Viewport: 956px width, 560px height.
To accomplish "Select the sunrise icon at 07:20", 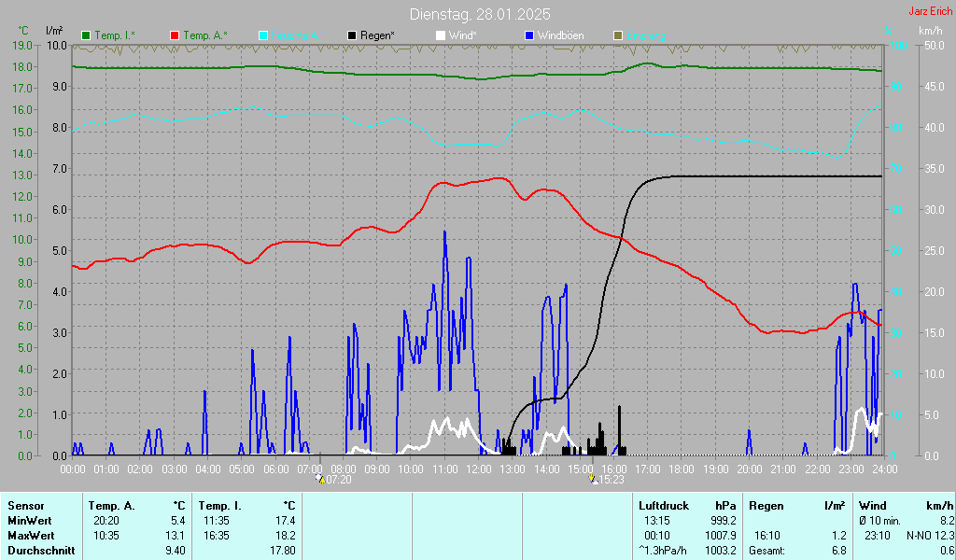I will 320,480.
